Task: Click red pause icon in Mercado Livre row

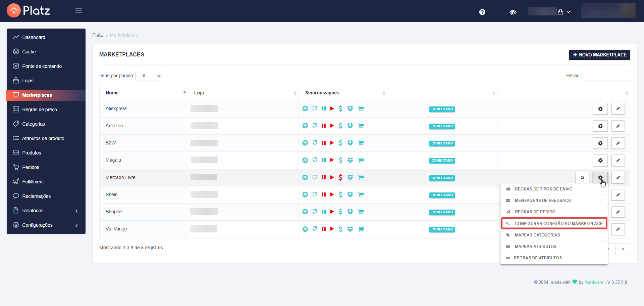Action: (x=324, y=177)
